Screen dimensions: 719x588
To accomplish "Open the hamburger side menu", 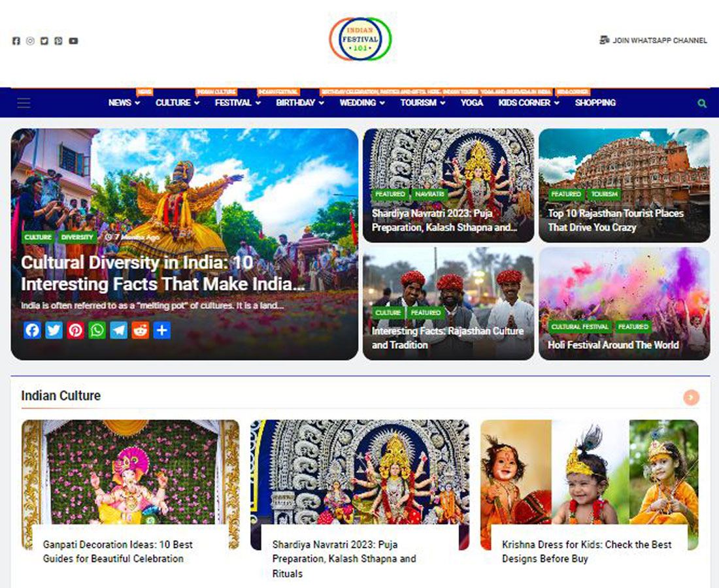I will click(24, 103).
